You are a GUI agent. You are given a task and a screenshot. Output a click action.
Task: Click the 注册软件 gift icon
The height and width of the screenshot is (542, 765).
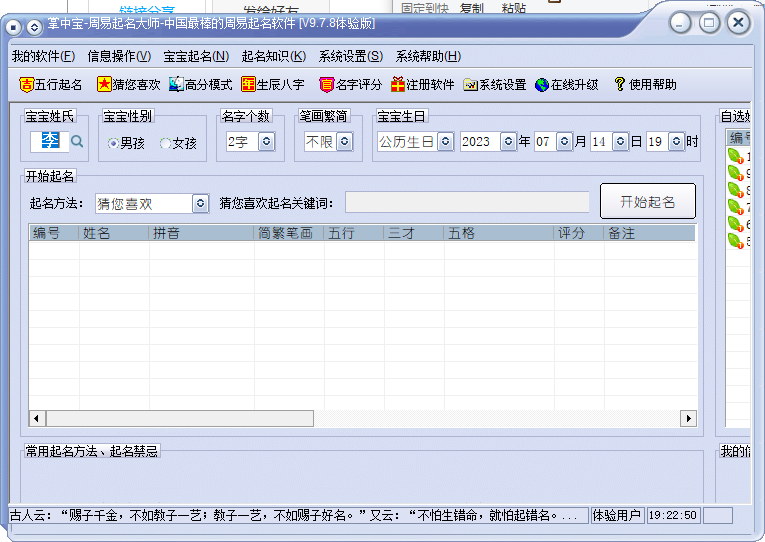click(398, 85)
